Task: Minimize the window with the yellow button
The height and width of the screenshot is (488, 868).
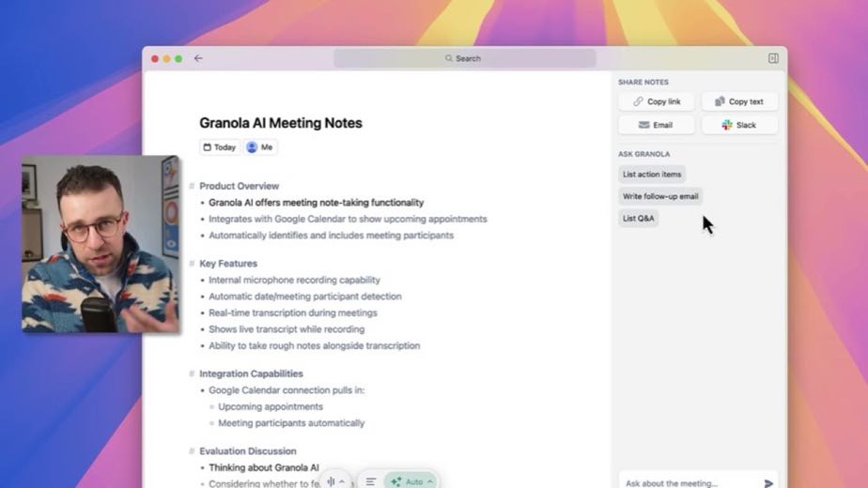Action: coord(166,58)
